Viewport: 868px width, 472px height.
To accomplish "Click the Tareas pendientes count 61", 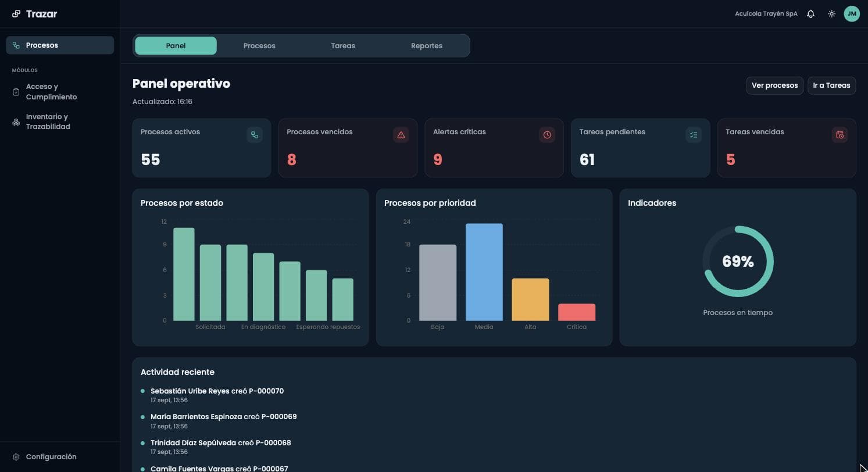I will click(587, 160).
